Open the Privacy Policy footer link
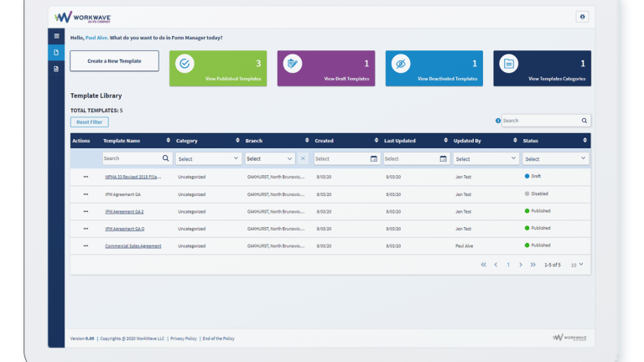Viewport: 644px width, 362px height. tap(184, 339)
